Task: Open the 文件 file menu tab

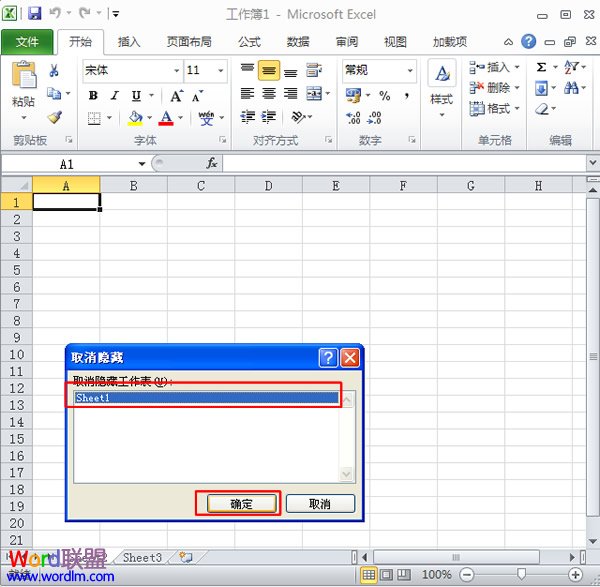Action: (x=27, y=42)
